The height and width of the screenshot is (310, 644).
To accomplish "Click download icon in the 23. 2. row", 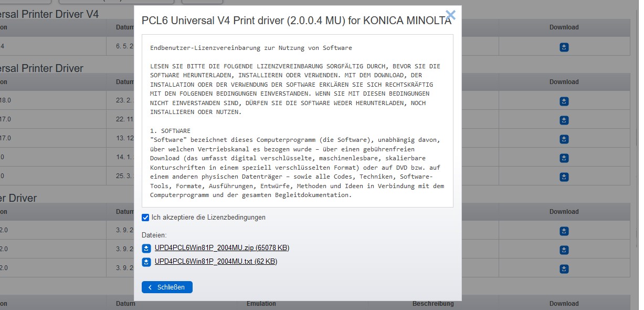I will click(x=564, y=101).
